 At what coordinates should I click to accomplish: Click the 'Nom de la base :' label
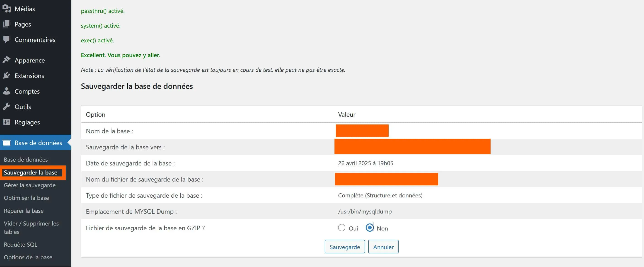(109, 131)
